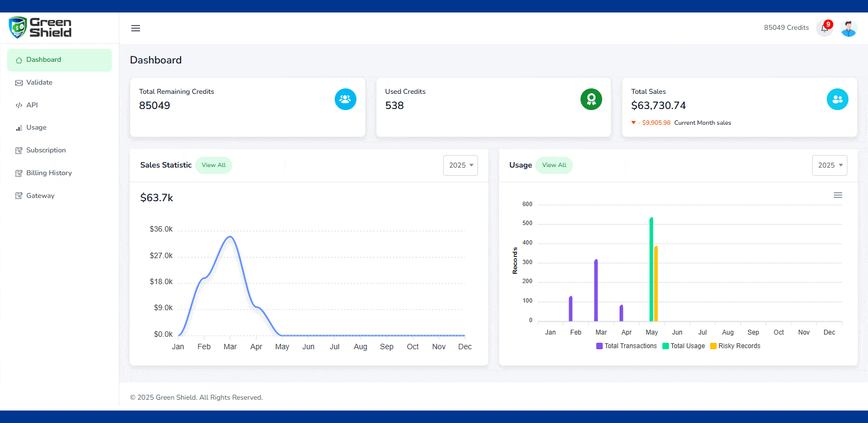Viewport: 868px width, 423px height.
Task: Open the notifications bell icon
Action: point(824,28)
